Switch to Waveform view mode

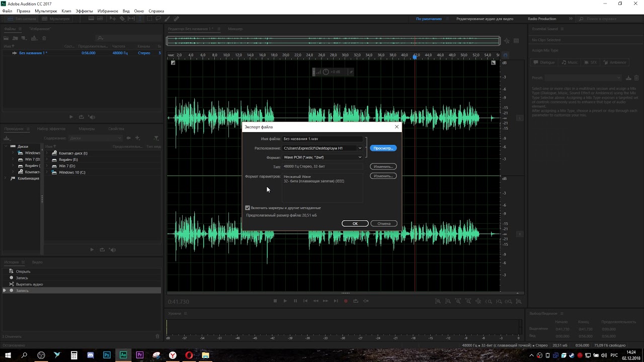point(21,19)
